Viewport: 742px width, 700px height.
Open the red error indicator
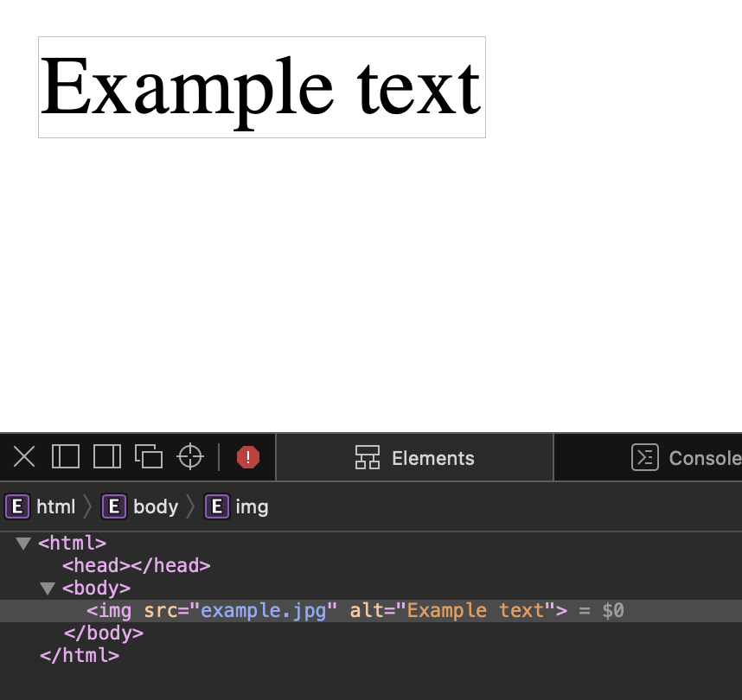pos(248,457)
